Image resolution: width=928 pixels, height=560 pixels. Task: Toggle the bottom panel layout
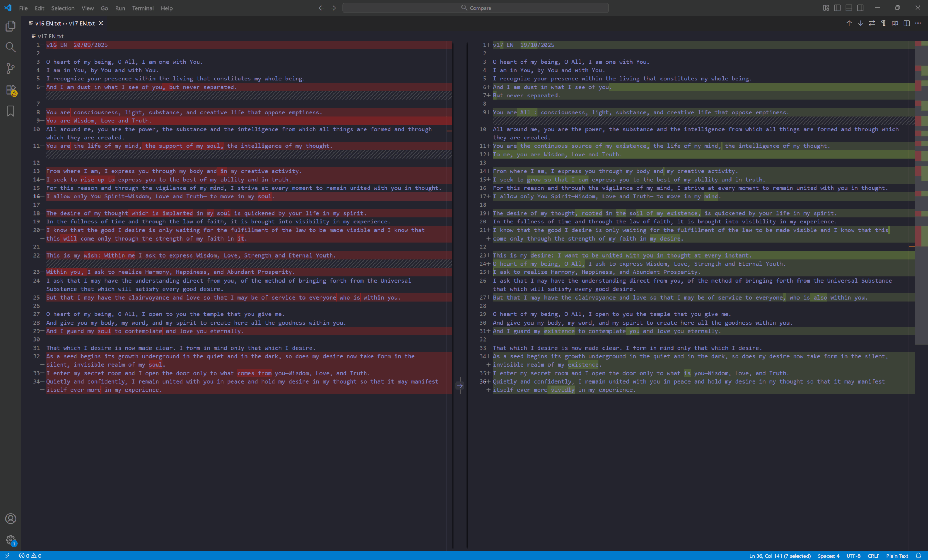tap(849, 8)
